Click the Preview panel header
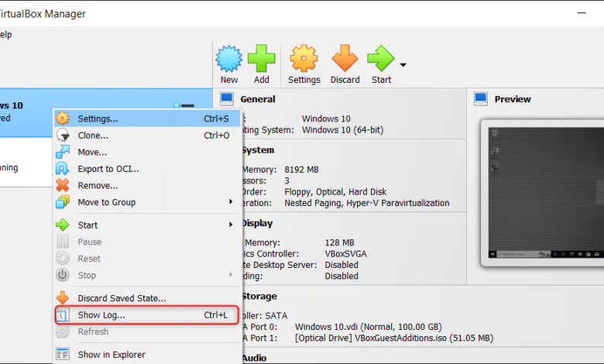Viewport: 604px width, 364px height. click(513, 99)
